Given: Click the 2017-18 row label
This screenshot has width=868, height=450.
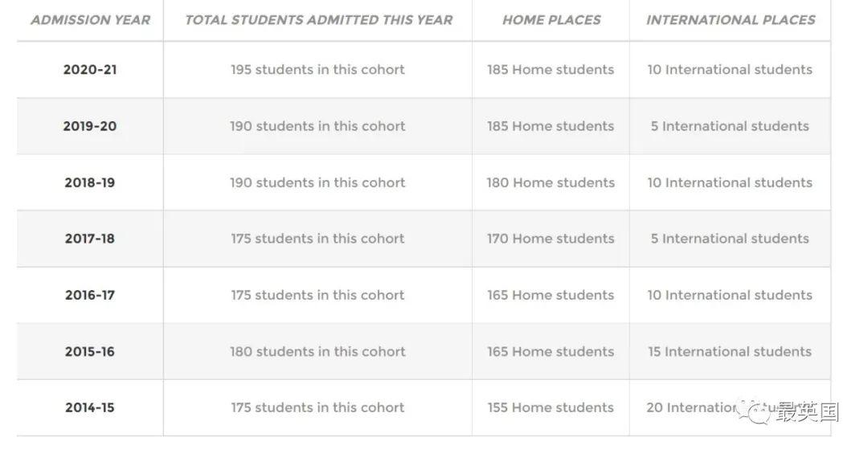Looking at the screenshot, I should tap(90, 239).
